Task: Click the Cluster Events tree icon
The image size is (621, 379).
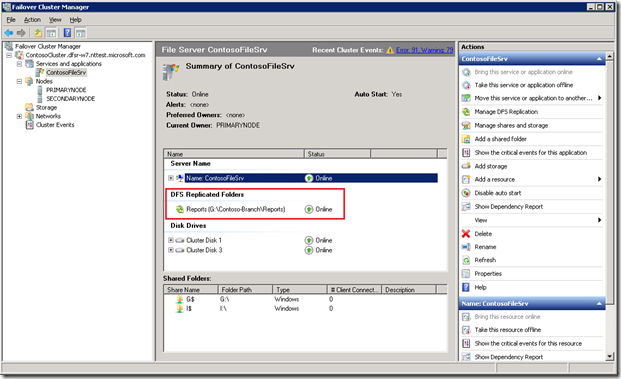Action: coord(30,125)
